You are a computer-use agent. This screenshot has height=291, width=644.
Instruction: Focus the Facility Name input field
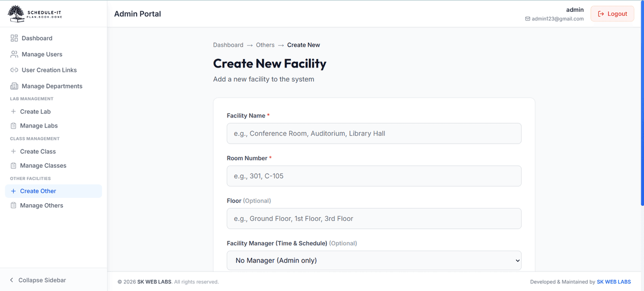tap(374, 133)
